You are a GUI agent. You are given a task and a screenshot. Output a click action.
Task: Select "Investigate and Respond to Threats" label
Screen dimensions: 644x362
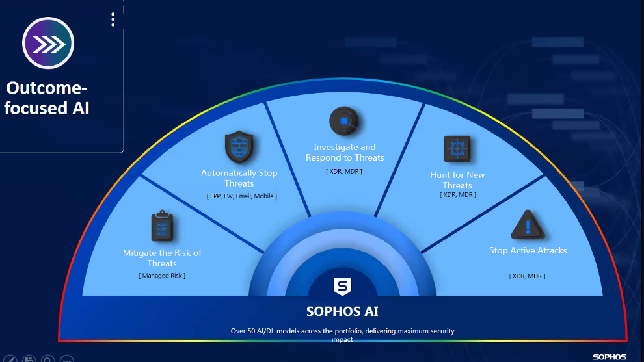click(x=345, y=152)
